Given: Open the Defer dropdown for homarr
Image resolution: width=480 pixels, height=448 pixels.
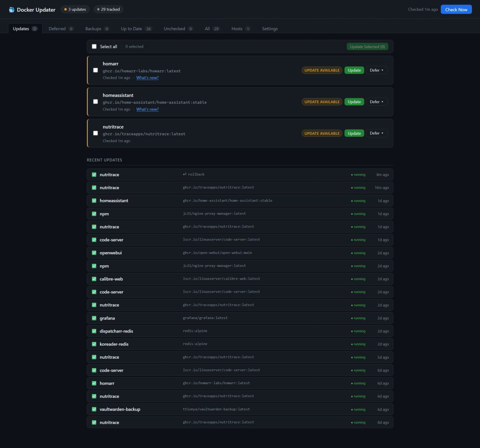Looking at the screenshot, I should coord(377,70).
